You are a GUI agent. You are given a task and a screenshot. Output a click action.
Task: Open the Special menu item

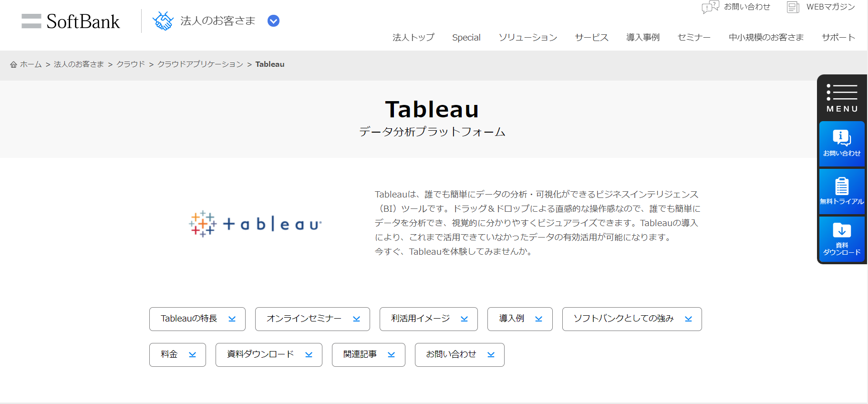[466, 37]
